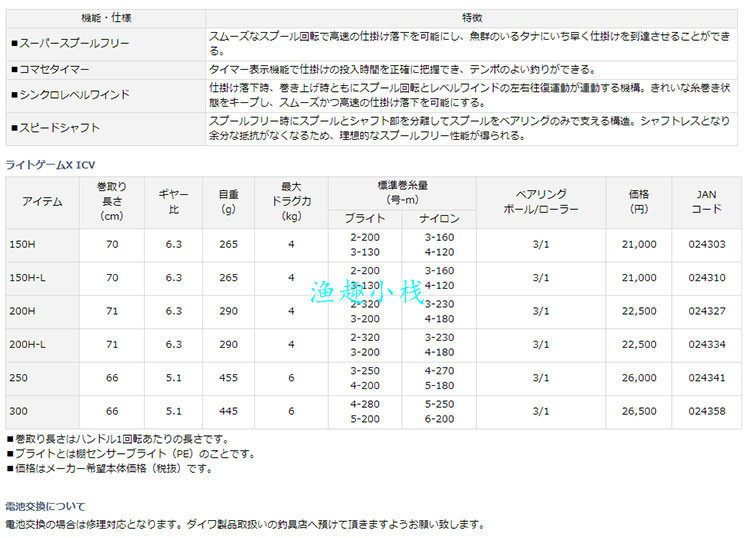Click the コマセタイマー feature row label
Screen dimensions: 750x538
tap(50, 70)
